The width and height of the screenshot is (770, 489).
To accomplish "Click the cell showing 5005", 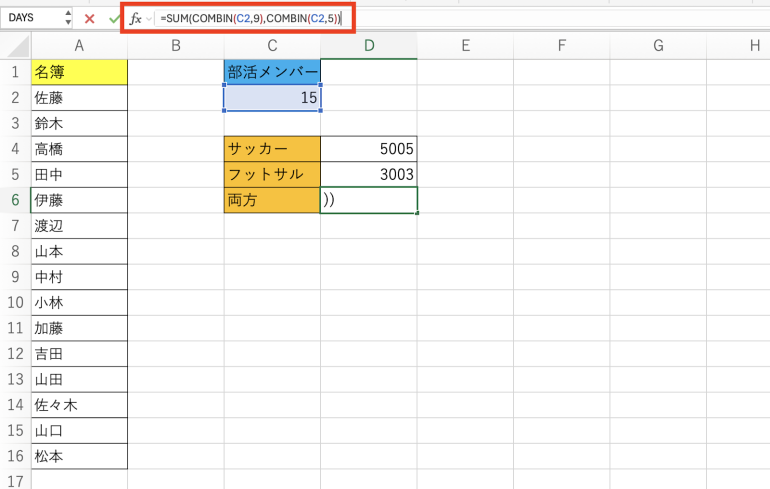I will [x=369, y=149].
